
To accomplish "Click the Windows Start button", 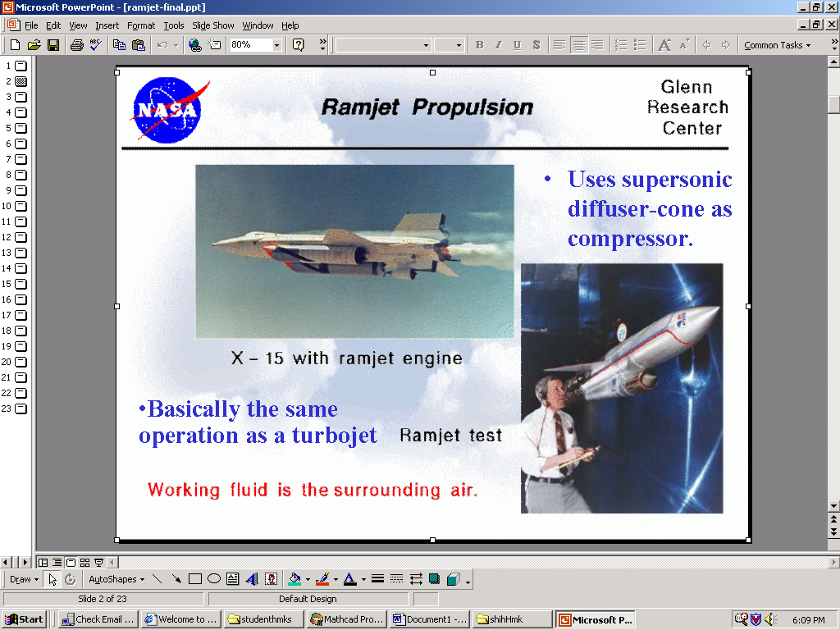I will click(24, 619).
